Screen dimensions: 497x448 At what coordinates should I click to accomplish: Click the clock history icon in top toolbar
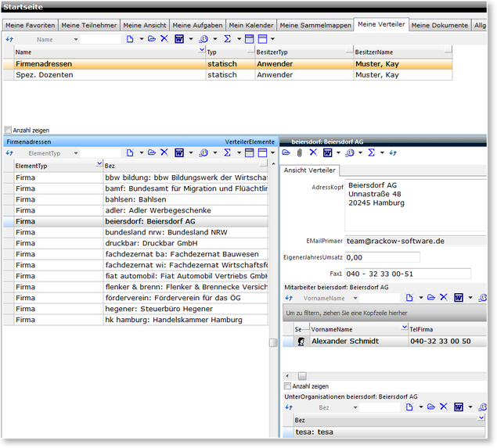point(203,39)
